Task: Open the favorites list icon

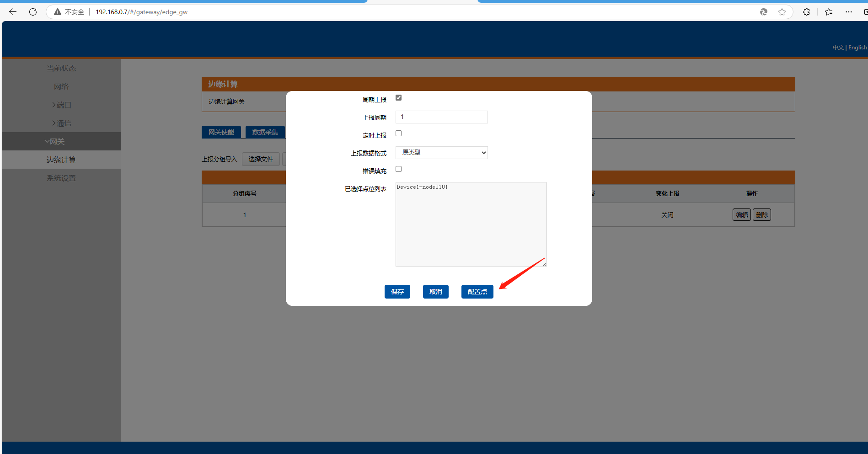Action: [x=829, y=12]
